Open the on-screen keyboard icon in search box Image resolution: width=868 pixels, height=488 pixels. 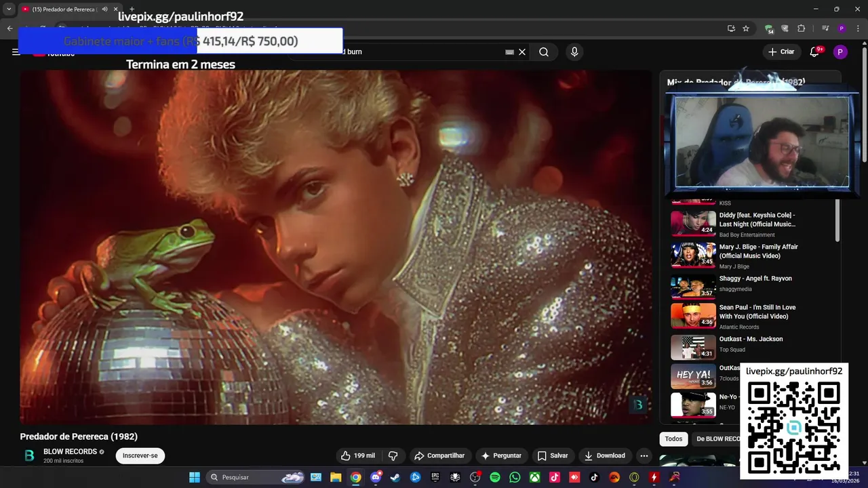click(509, 52)
